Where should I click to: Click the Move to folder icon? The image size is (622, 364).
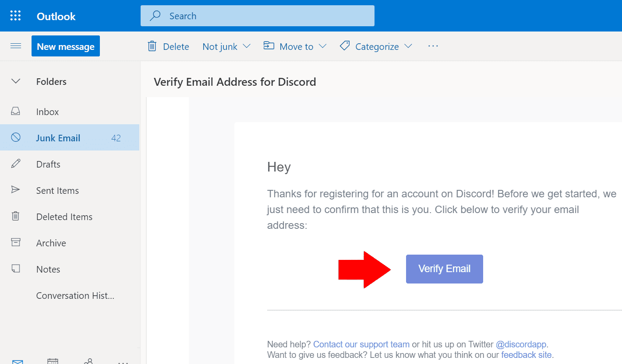pyautogui.click(x=269, y=45)
